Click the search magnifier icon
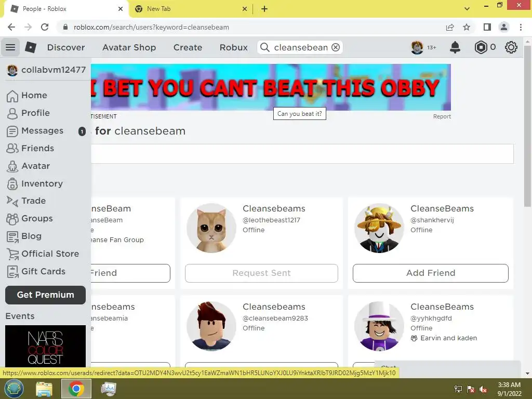This screenshot has height=399, width=532. 264,47
